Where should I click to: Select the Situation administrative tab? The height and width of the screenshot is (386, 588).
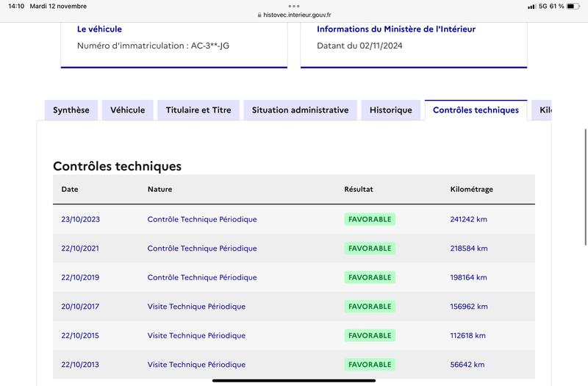tap(300, 110)
